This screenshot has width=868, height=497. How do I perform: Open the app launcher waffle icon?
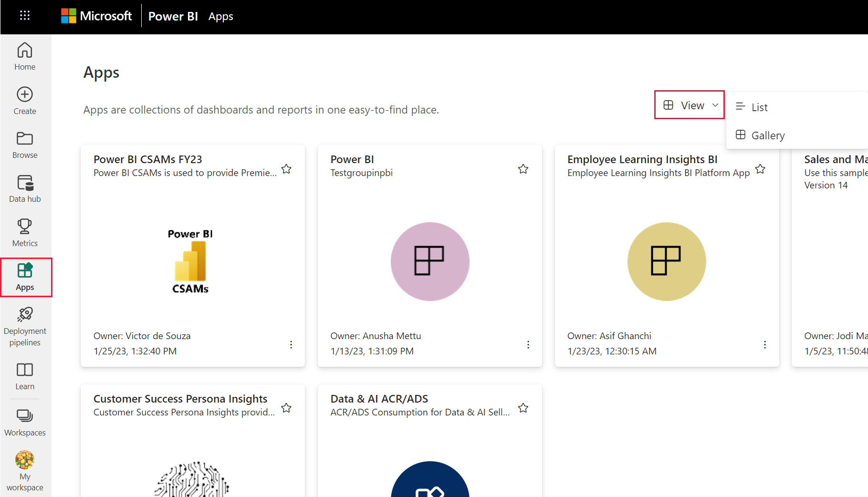coord(25,16)
